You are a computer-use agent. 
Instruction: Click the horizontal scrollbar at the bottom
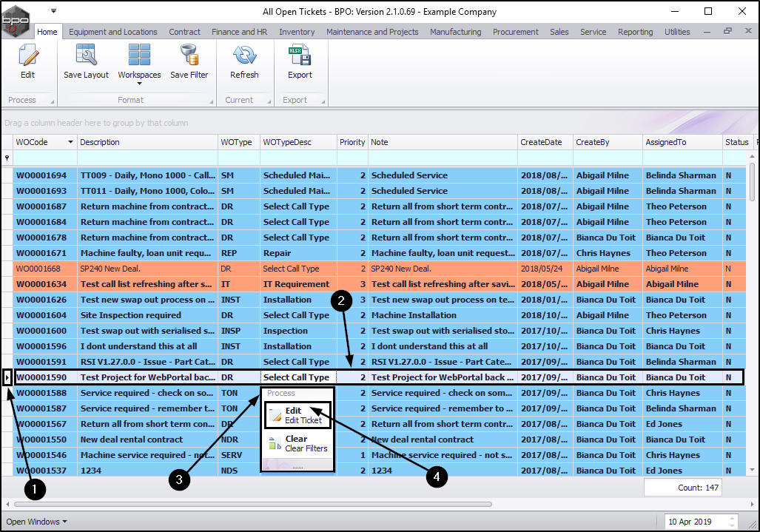pos(252,505)
